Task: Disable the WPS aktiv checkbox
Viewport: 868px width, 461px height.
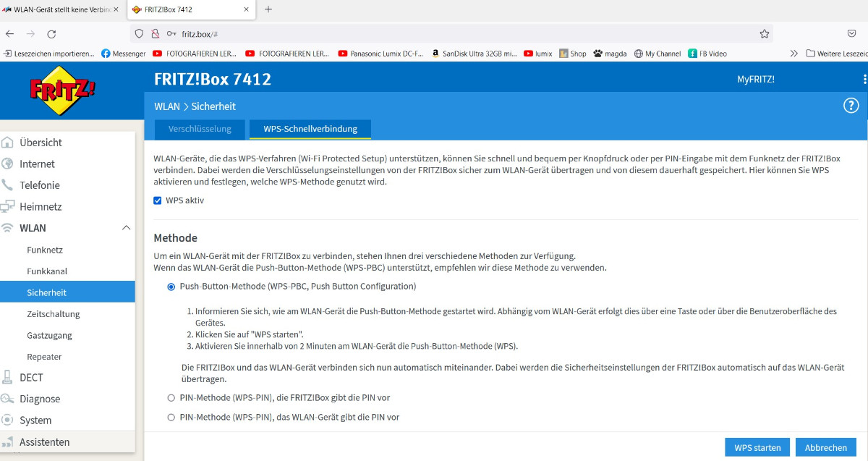Action: 157,200
